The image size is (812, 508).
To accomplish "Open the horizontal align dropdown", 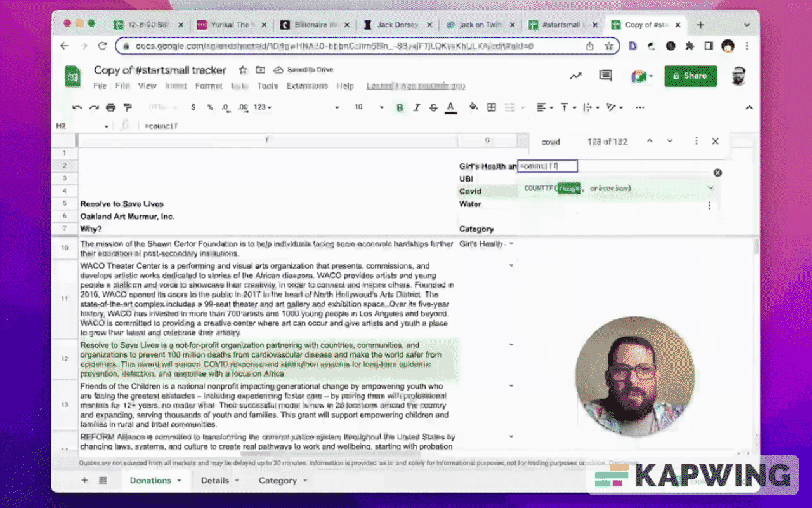I will (x=544, y=107).
